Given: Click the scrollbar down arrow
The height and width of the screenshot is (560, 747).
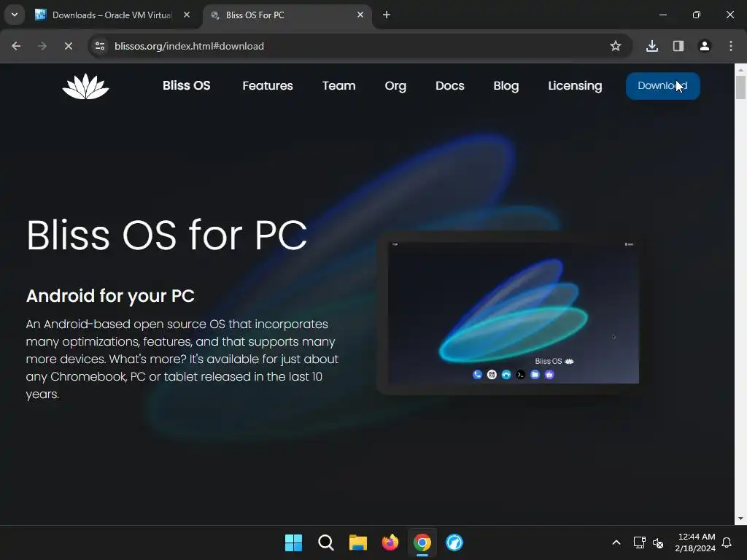Looking at the screenshot, I should [740, 518].
